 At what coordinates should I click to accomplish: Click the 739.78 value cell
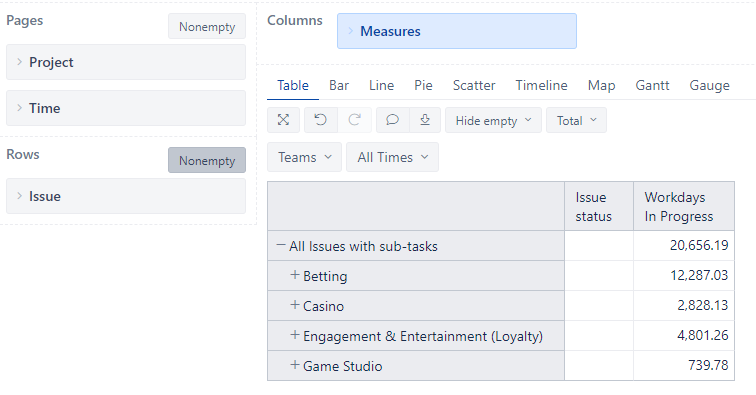tap(684, 365)
